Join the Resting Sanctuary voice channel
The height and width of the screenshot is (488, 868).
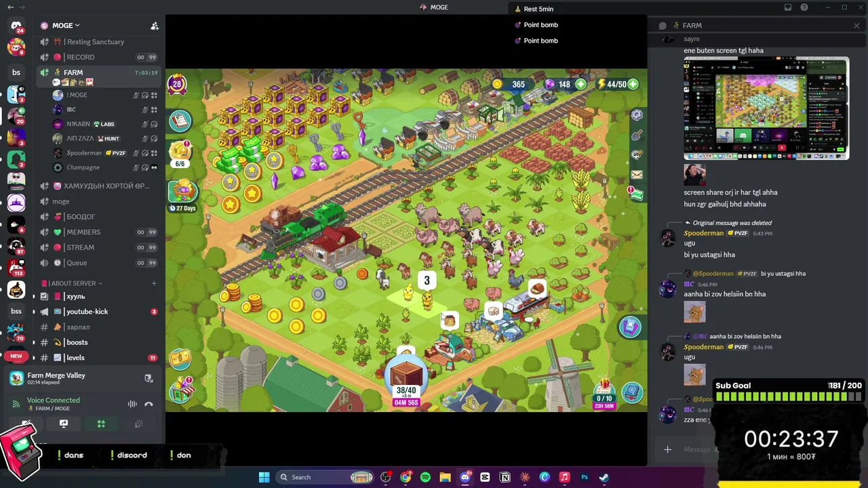click(98, 42)
